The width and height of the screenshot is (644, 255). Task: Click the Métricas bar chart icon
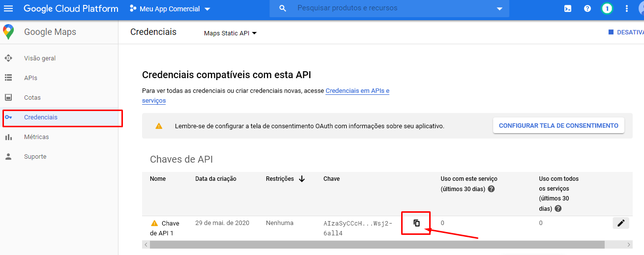tap(8, 137)
